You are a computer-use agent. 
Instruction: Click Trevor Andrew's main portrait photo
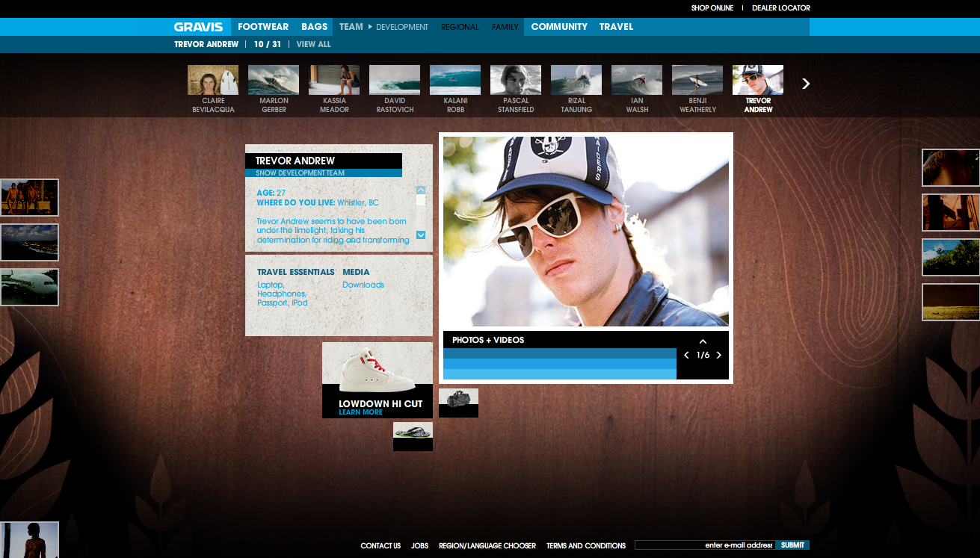(x=586, y=232)
